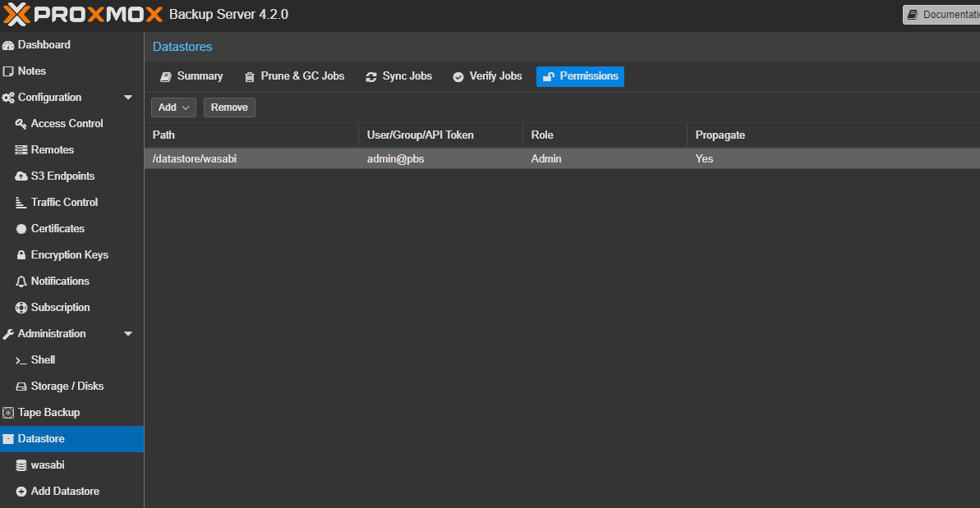Viewport: 980px width, 508px height.
Task: Click the Sync Jobs refresh icon
Action: [x=371, y=77]
